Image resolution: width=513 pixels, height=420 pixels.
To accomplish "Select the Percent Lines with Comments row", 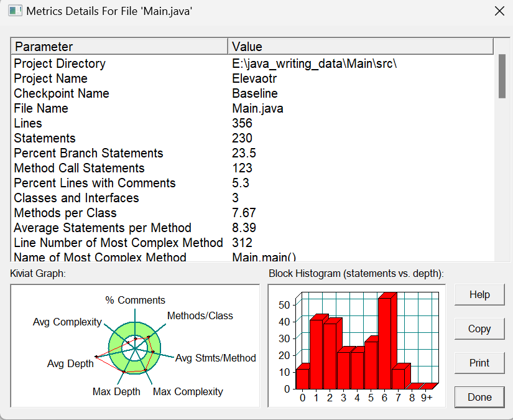I will pos(252,183).
